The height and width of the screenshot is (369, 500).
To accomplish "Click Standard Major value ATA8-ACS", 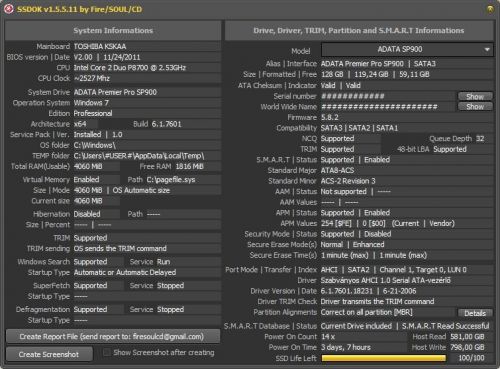I will point(337,170).
